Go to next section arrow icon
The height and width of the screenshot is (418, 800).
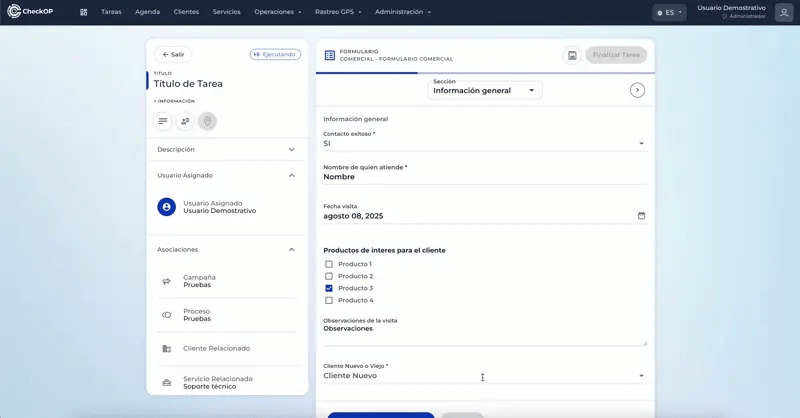tap(637, 90)
